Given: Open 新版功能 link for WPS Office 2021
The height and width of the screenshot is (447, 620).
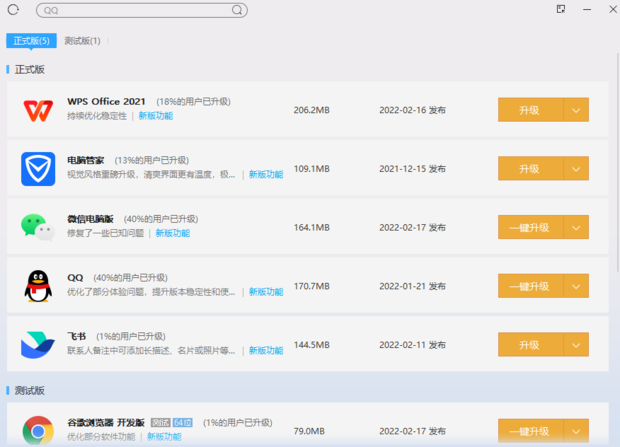Looking at the screenshot, I should (x=156, y=116).
